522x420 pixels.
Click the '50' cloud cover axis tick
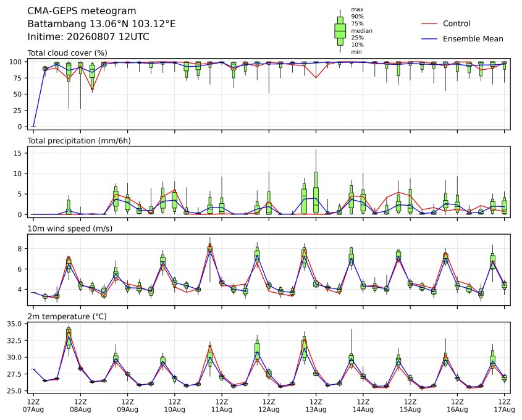(18, 94)
